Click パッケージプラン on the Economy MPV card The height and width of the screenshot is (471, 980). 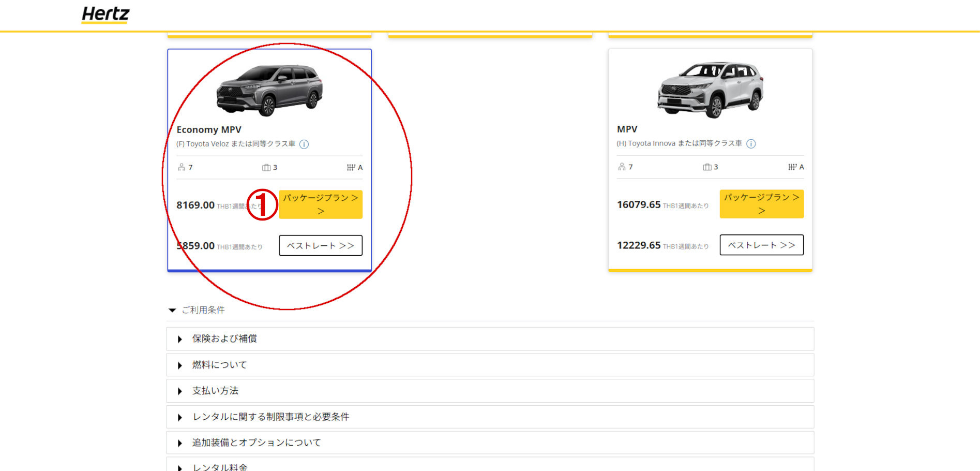coord(320,204)
